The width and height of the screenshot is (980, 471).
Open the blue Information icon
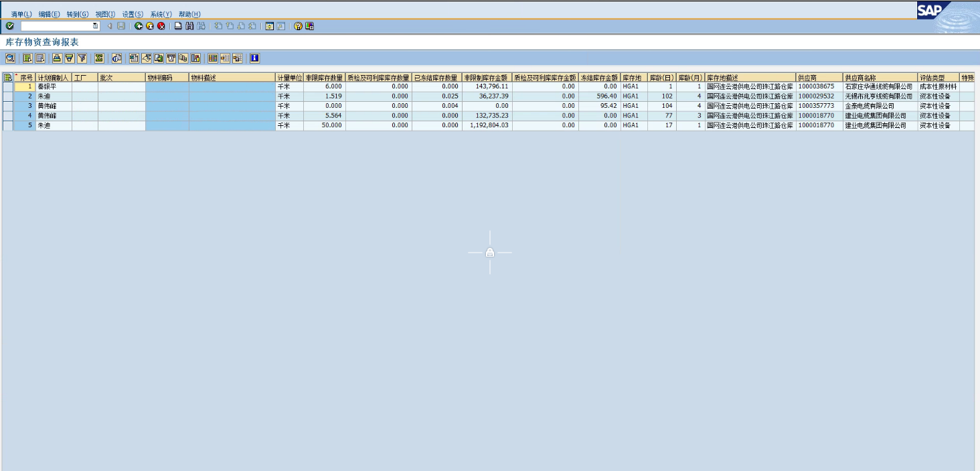click(x=254, y=58)
